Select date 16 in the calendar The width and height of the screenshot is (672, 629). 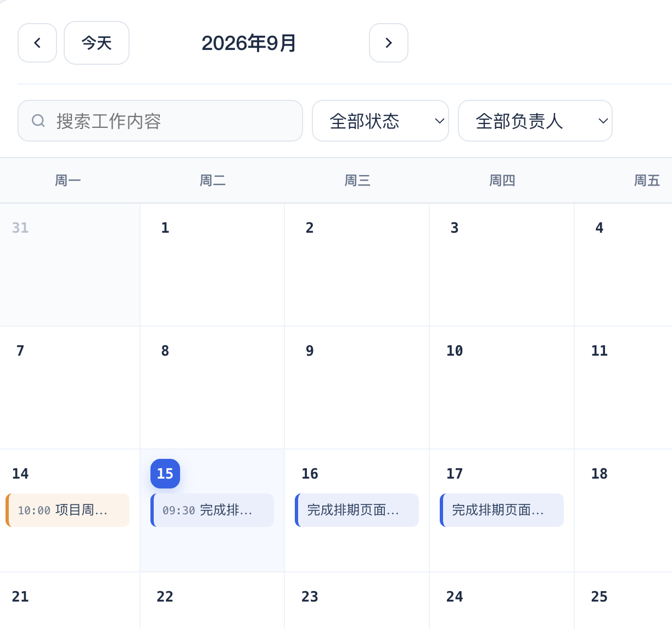tap(310, 474)
